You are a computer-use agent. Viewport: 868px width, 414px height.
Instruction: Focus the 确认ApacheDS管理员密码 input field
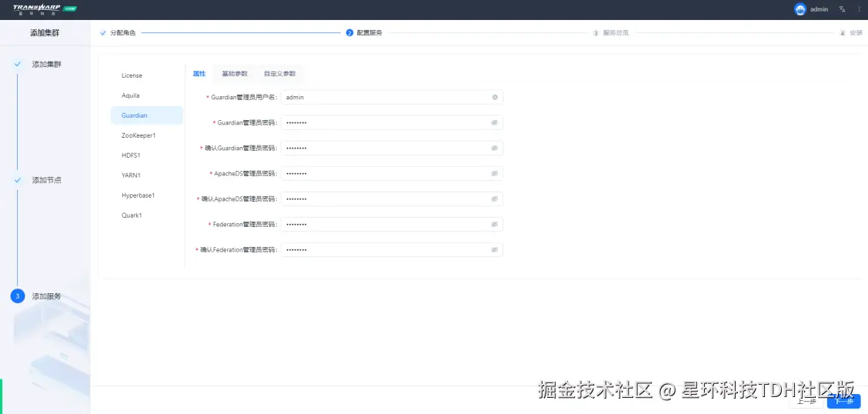point(392,199)
